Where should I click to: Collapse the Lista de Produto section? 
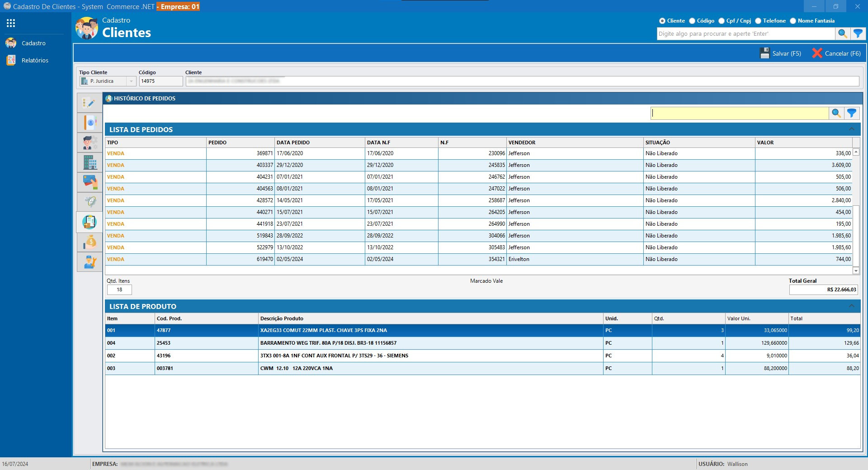tap(852, 306)
